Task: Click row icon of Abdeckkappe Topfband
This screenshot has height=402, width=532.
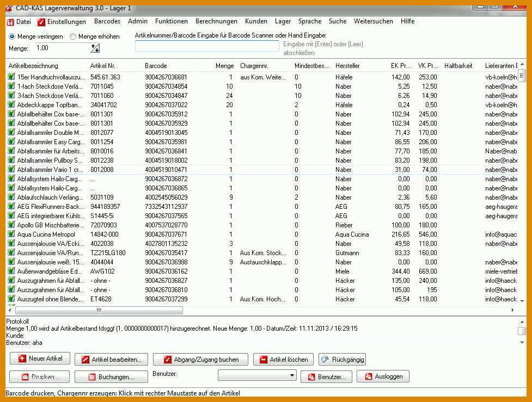Action: point(11,105)
